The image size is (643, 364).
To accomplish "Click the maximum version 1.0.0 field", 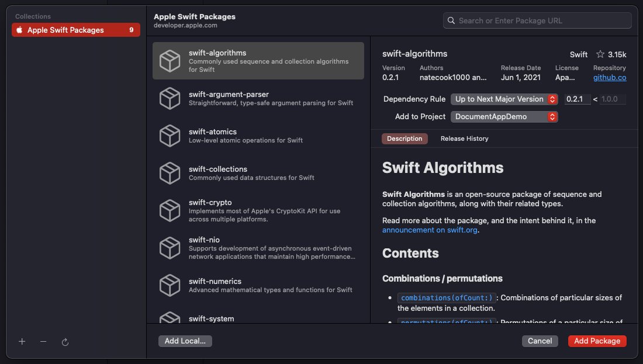I will click(612, 99).
